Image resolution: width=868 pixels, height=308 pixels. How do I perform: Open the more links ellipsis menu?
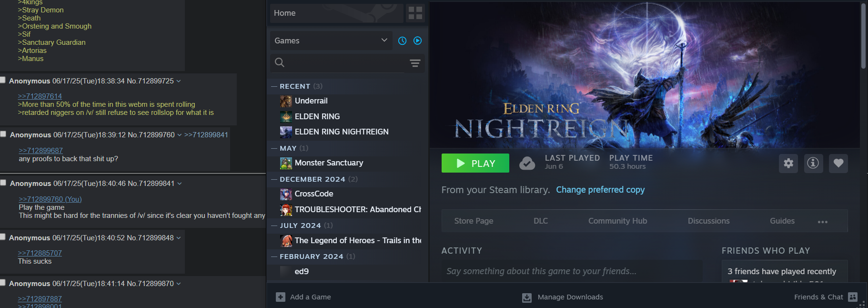(x=823, y=222)
